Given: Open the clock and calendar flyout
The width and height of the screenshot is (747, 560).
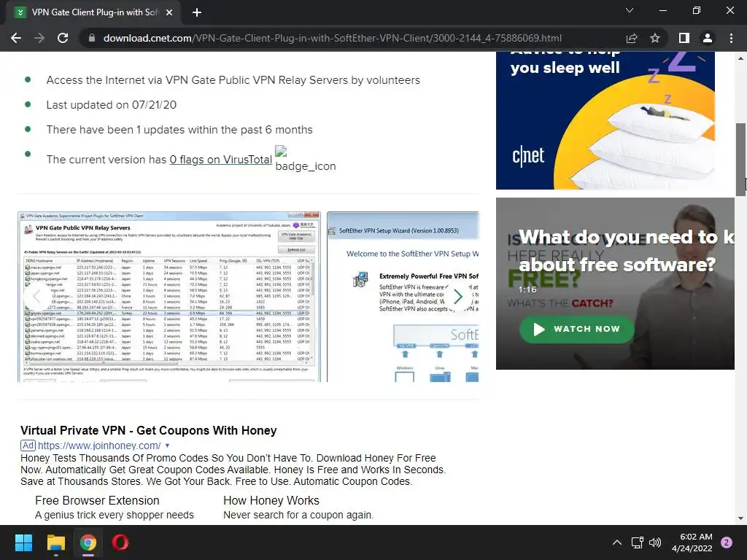Looking at the screenshot, I should (x=692, y=542).
